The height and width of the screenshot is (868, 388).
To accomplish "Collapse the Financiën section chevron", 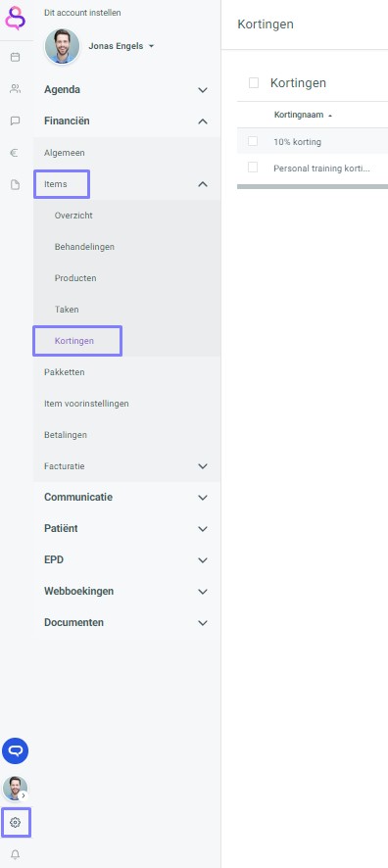I will coord(203,121).
